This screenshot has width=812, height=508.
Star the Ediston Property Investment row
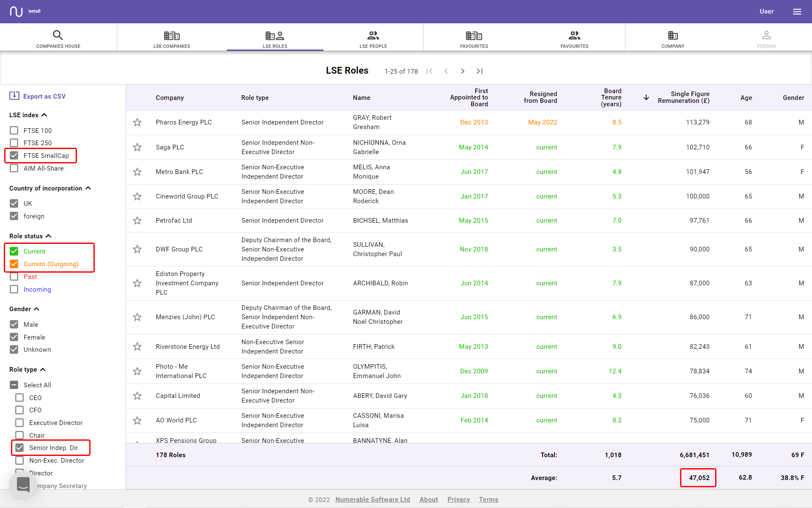tap(137, 283)
